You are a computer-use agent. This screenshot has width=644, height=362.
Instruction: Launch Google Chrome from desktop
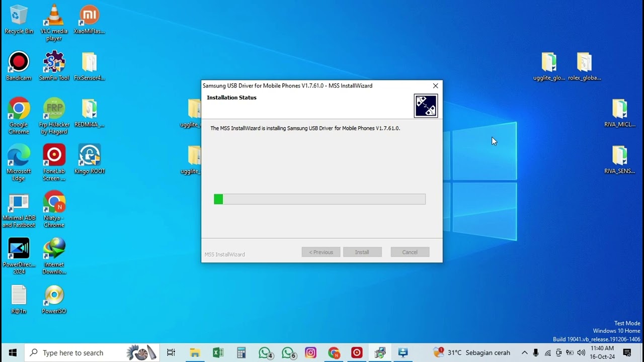[19, 116]
